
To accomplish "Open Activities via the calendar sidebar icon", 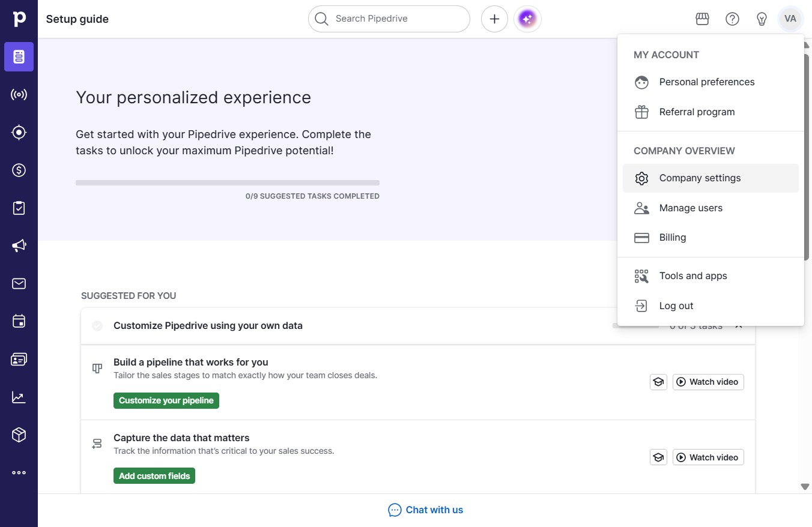I will point(19,322).
